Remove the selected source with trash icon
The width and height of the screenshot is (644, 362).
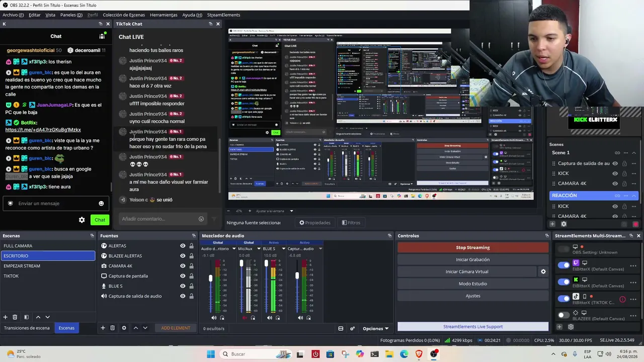[x=113, y=328]
